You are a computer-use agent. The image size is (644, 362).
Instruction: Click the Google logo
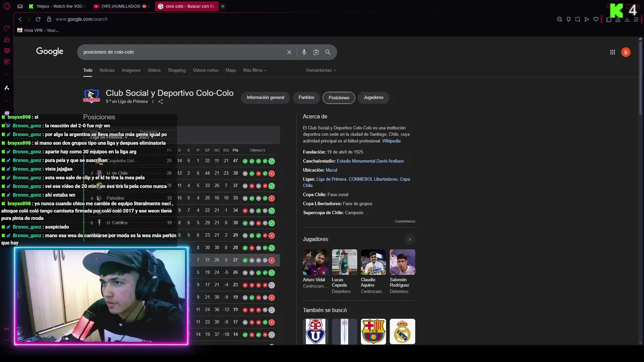(x=49, y=51)
